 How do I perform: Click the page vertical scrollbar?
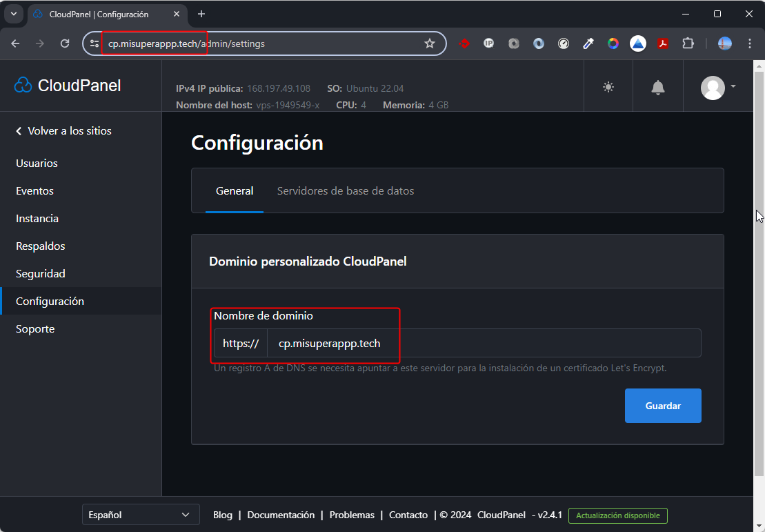pyautogui.click(x=759, y=273)
